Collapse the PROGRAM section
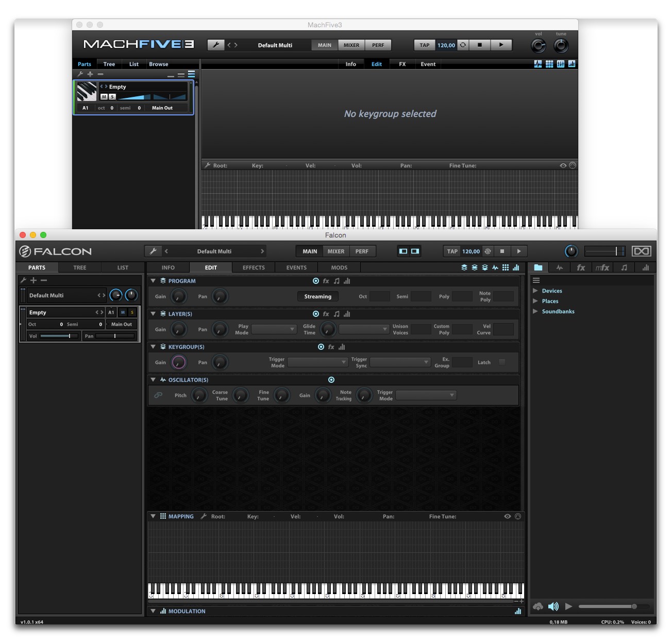The height and width of the screenshot is (643, 672). click(x=153, y=281)
